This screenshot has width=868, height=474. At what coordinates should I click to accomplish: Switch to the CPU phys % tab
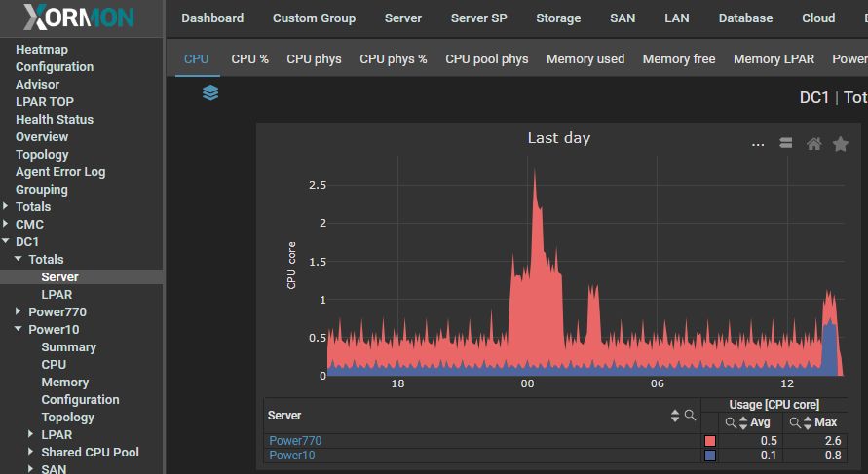tap(393, 58)
